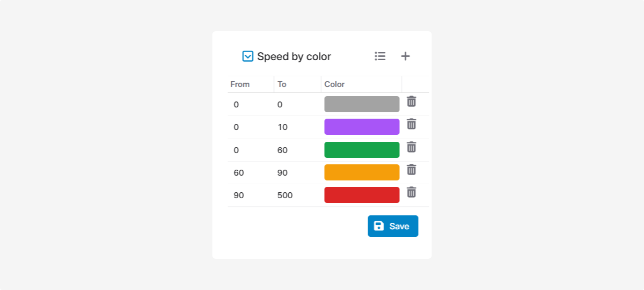Viewport: 644px width, 290px height.
Task: Open the purple color swatch
Action: tap(362, 127)
